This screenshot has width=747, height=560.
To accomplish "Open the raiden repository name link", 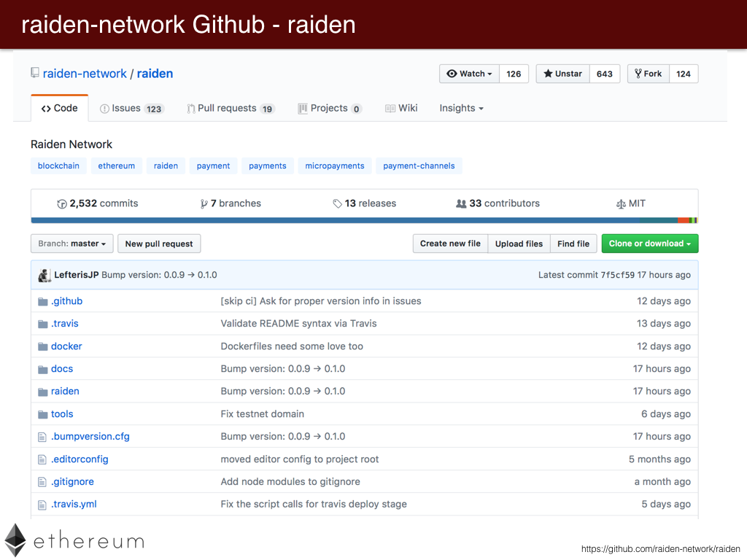I will click(x=155, y=74).
